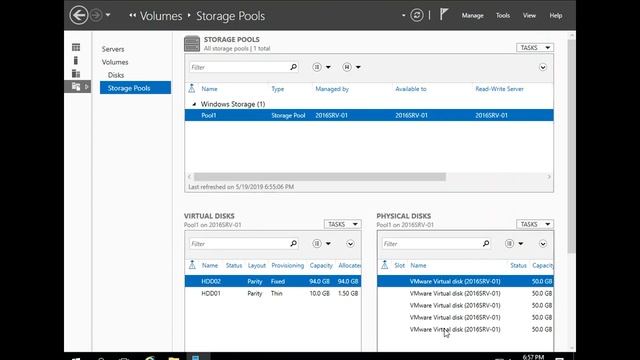640x360 pixels.
Task: Click the search icon in Physical Disks filter
Action: pos(486,244)
